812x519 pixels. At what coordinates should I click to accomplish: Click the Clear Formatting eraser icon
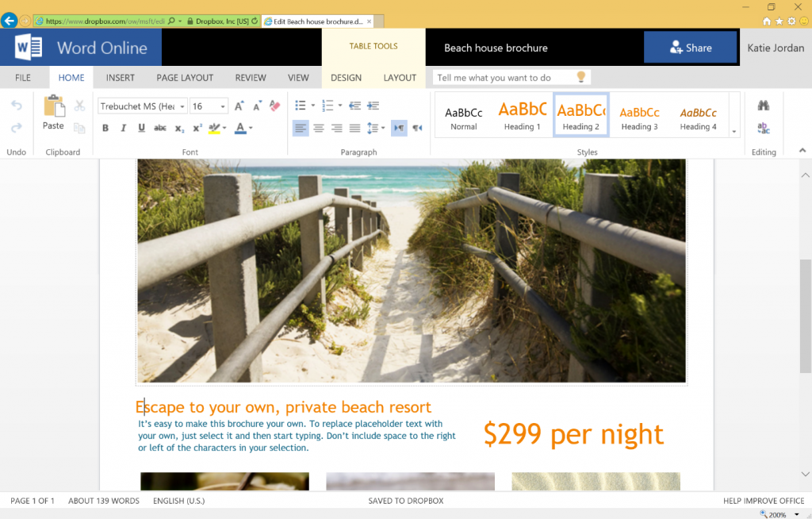click(275, 106)
